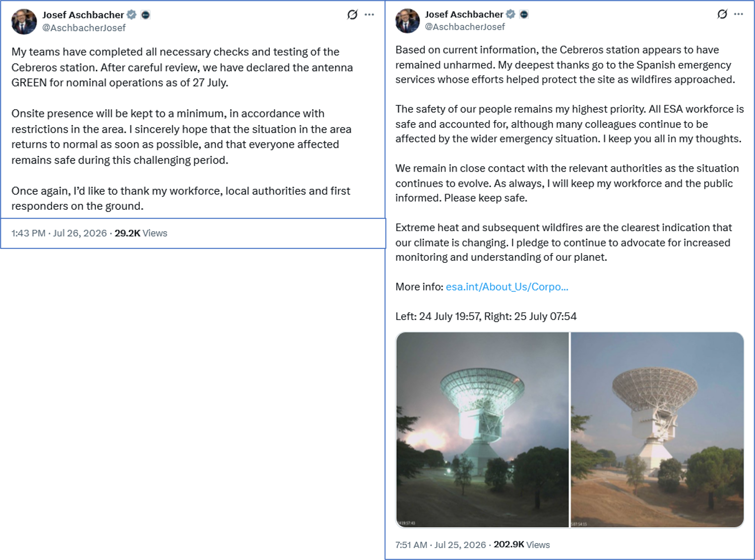The height and width of the screenshot is (560, 755).
Task: Open the three-dots menu on left tweet
Action: (x=369, y=15)
